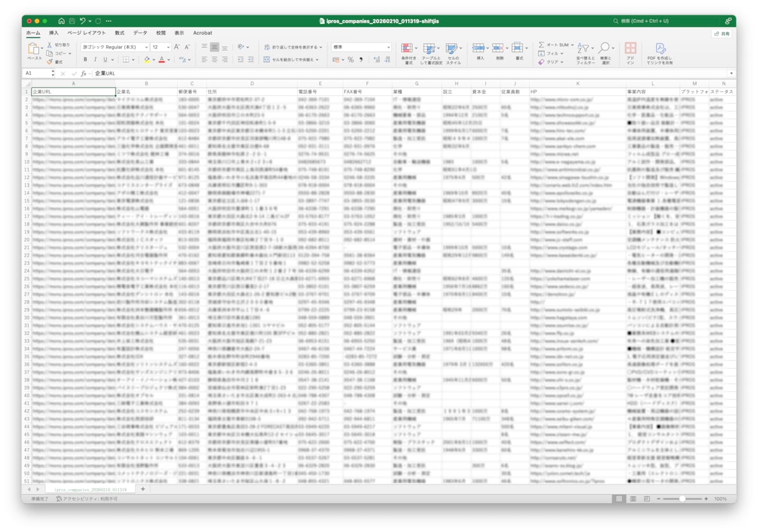The height and width of the screenshot is (532, 758).
Task: Expand the Clear (クリア) dropdown
Action: click(x=561, y=62)
